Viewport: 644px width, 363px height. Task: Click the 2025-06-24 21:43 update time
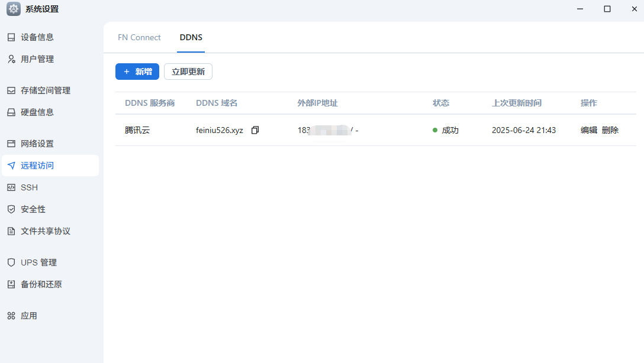[x=524, y=131]
